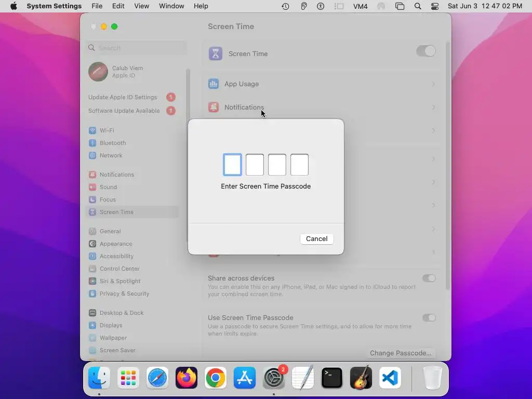
Task: Click the Change Passcode button
Action: (401, 353)
